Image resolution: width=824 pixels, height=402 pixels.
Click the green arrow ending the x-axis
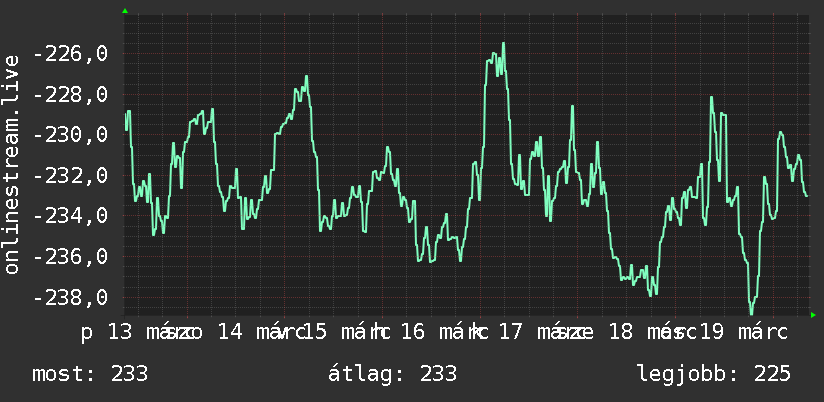pos(813,315)
